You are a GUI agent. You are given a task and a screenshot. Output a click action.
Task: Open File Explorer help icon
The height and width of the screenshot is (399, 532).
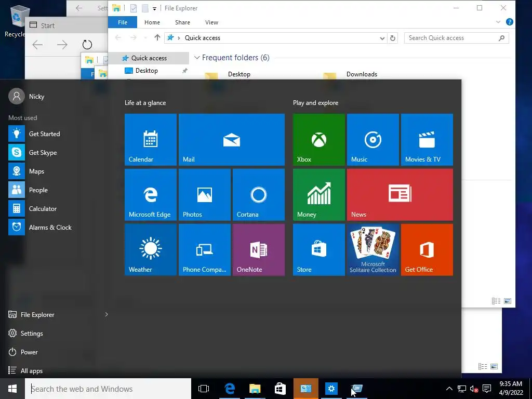[509, 22]
